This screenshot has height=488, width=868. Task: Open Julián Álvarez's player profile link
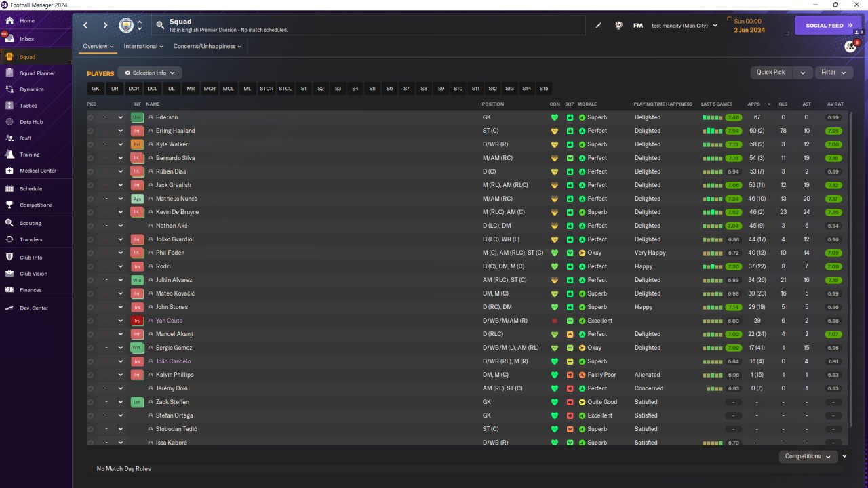pyautogui.click(x=174, y=280)
